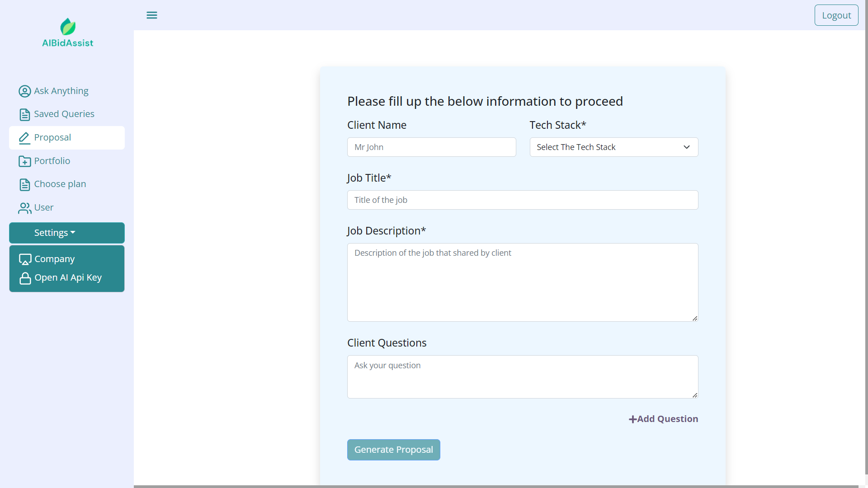The image size is (868, 488).
Task: Click the Logout button
Action: (x=836, y=15)
